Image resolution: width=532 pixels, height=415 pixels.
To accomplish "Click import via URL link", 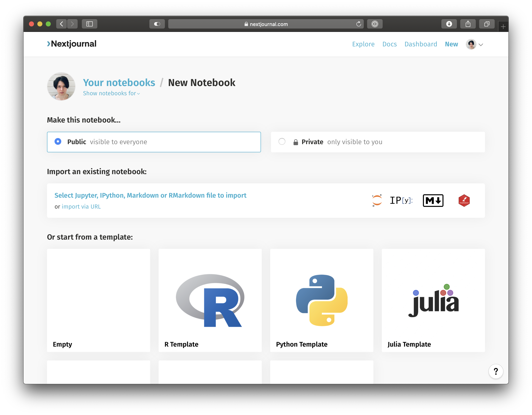I will (x=81, y=206).
